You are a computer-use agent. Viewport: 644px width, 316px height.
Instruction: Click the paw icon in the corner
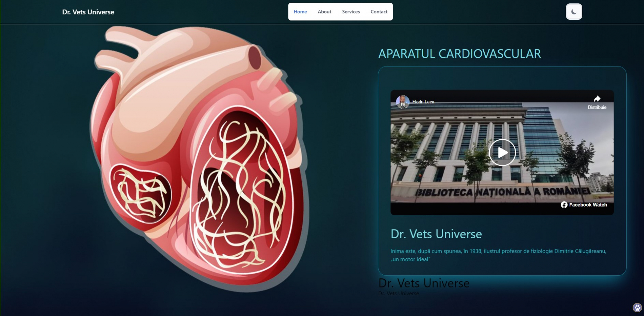(x=637, y=307)
